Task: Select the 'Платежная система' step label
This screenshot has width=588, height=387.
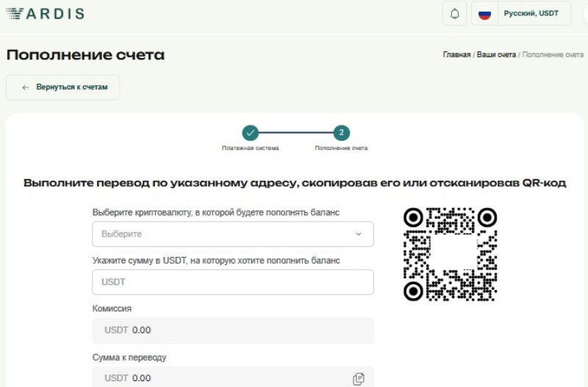Action: [251, 148]
